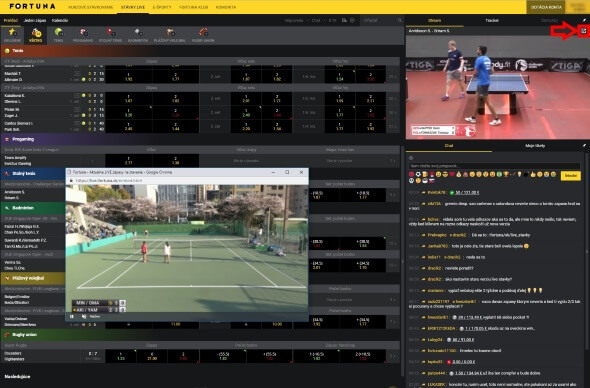This screenshot has height=388, width=590.
Task: Send the chat message with yellow button
Action: 570,176
